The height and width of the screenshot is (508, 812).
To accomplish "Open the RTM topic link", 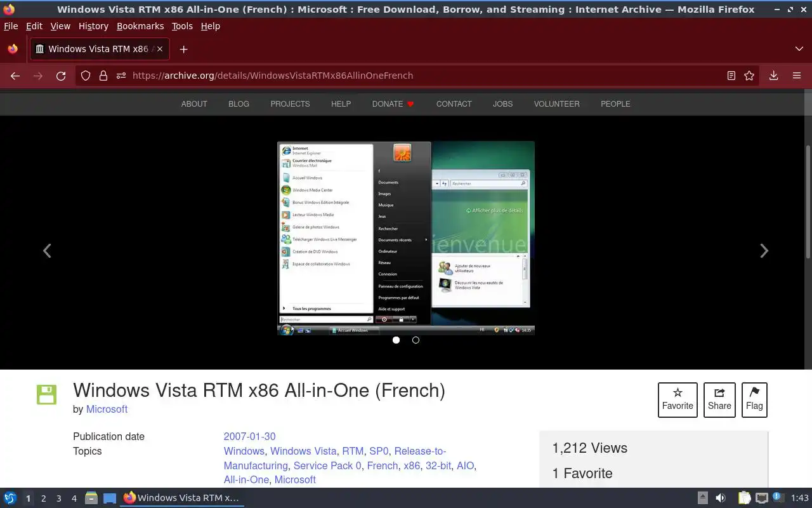I will point(353,451).
